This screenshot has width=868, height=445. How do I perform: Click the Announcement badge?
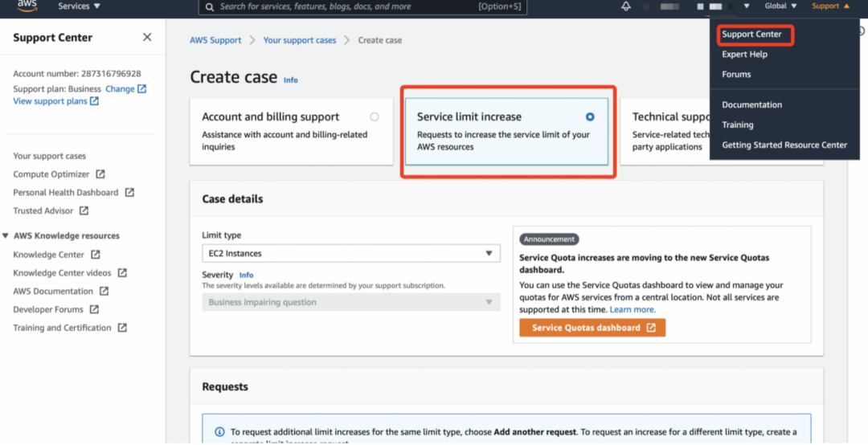(549, 239)
